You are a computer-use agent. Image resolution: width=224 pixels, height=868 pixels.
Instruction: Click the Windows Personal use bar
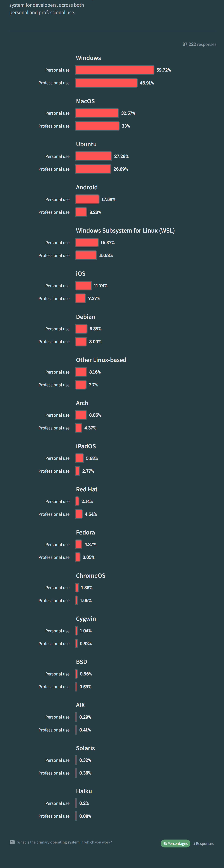pos(114,70)
